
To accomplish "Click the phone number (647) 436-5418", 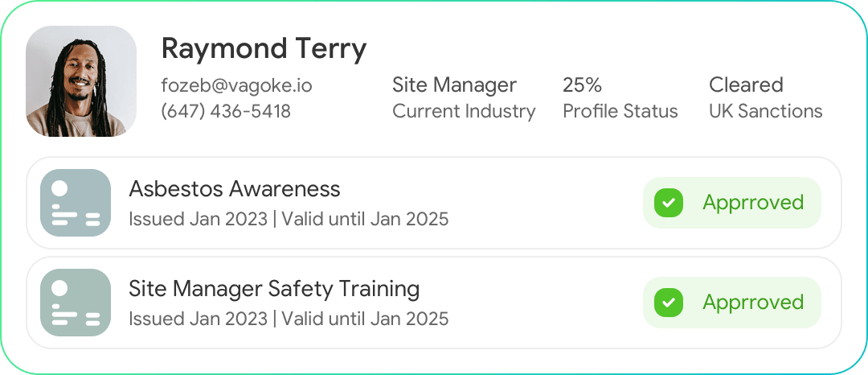I will [226, 111].
